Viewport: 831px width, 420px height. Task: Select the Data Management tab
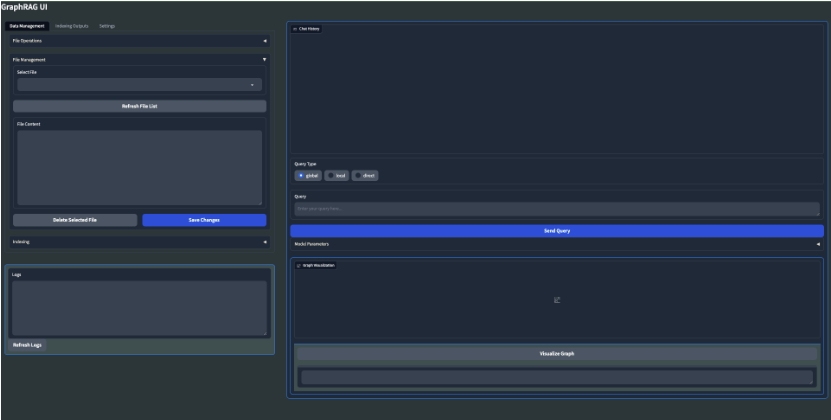point(27,25)
